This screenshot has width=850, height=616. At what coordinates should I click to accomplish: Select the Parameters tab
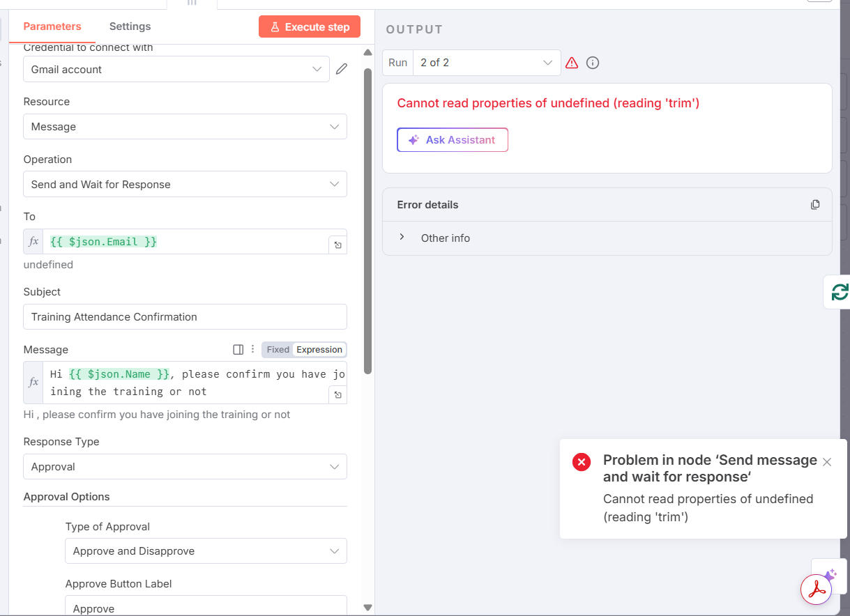(52, 26)
